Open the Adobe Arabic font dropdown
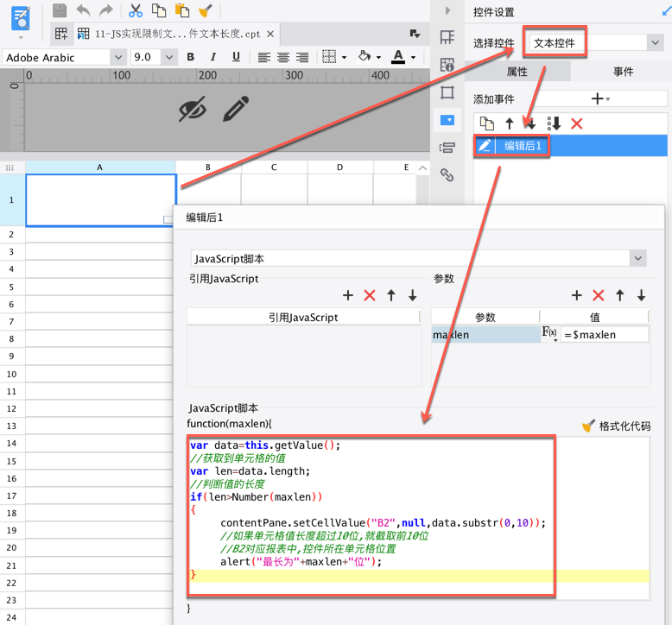 point(117,57)
